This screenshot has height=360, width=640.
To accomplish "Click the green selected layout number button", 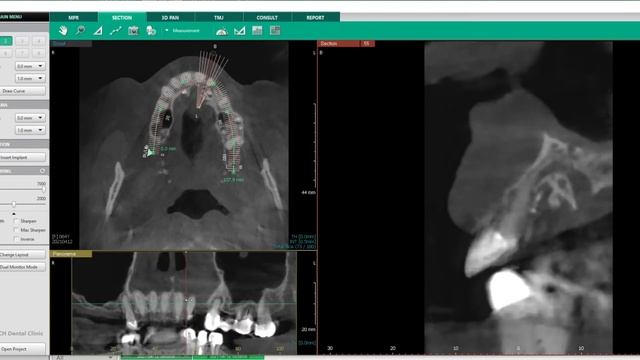I will tap(6, 41).
